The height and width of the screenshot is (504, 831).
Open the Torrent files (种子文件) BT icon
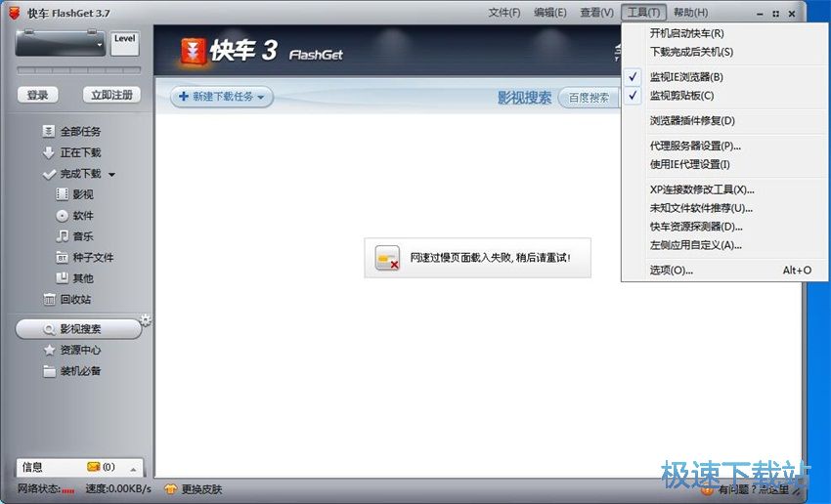coord(62,257)
